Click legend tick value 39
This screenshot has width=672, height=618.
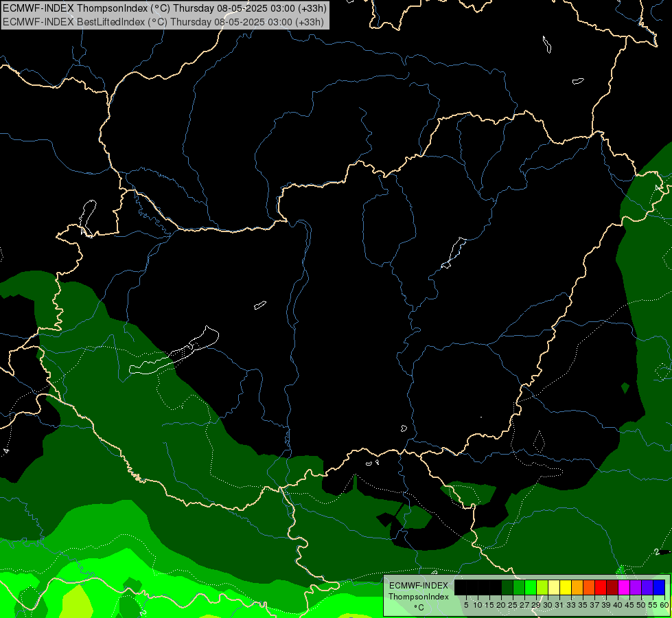(x=606, y=605)
